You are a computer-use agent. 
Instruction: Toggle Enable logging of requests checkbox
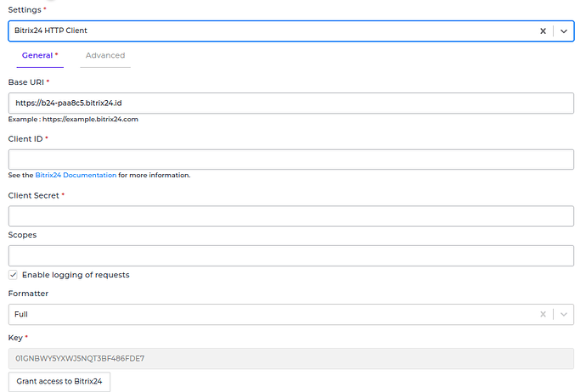point(13,275)
